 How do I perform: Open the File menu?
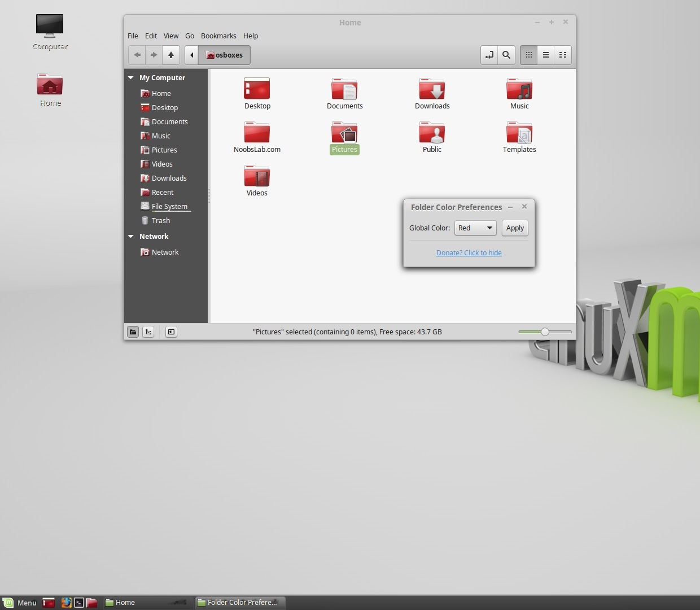[x=133, y=36]
